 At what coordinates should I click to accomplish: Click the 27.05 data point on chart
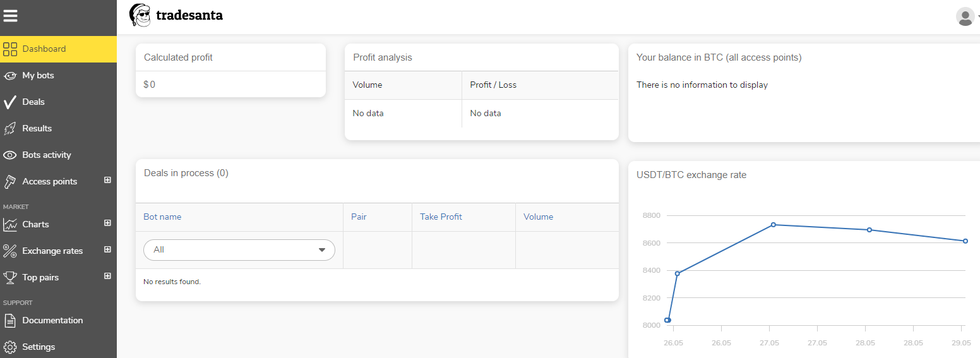[774, 225]
